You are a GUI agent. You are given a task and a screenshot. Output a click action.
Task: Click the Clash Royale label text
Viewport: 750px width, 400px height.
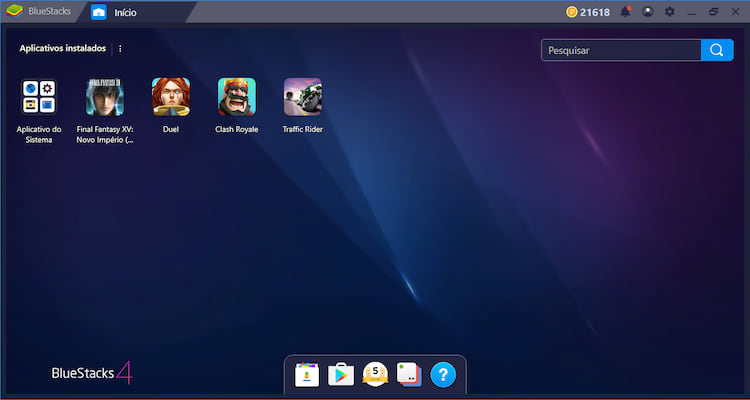point(237,129)
